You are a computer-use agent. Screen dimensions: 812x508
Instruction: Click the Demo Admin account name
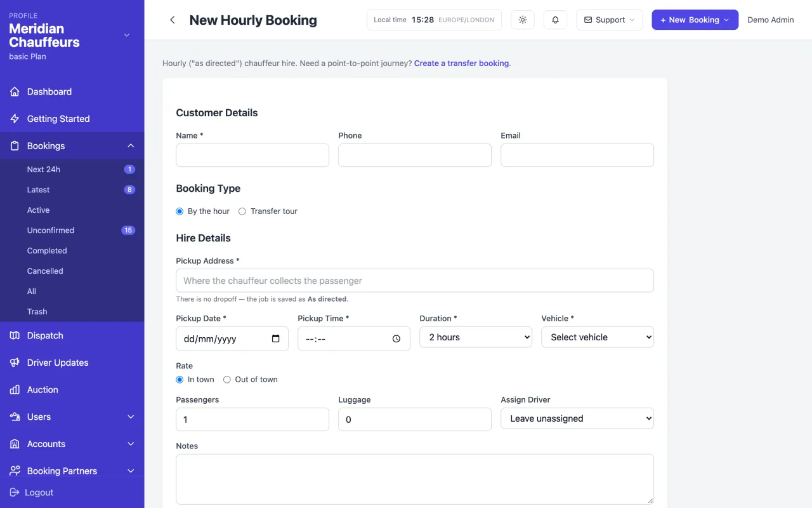pyautogui.click(x=770, y=20)
